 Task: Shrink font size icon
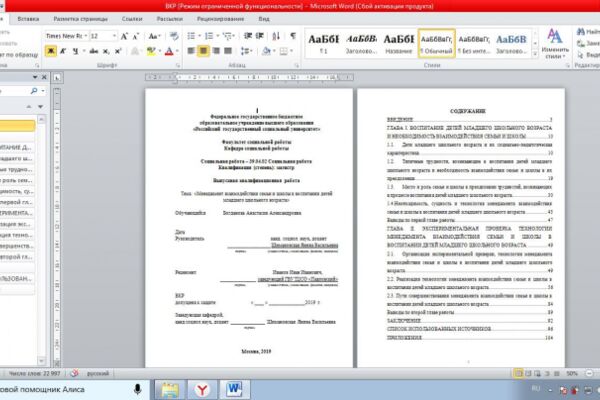pos(135,36)
